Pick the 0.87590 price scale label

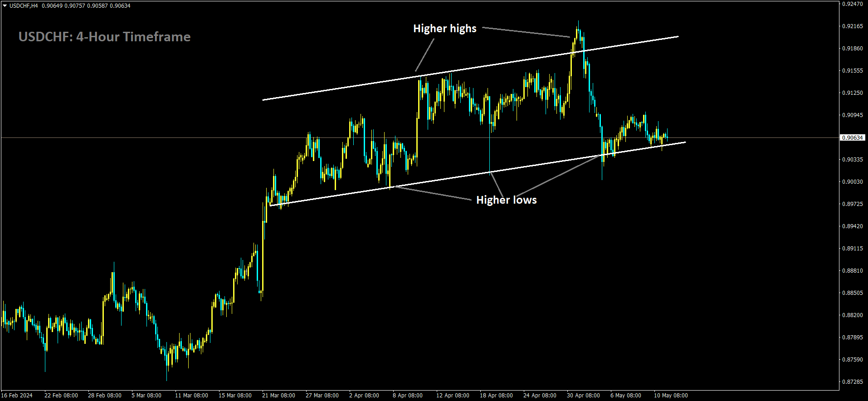852,360
